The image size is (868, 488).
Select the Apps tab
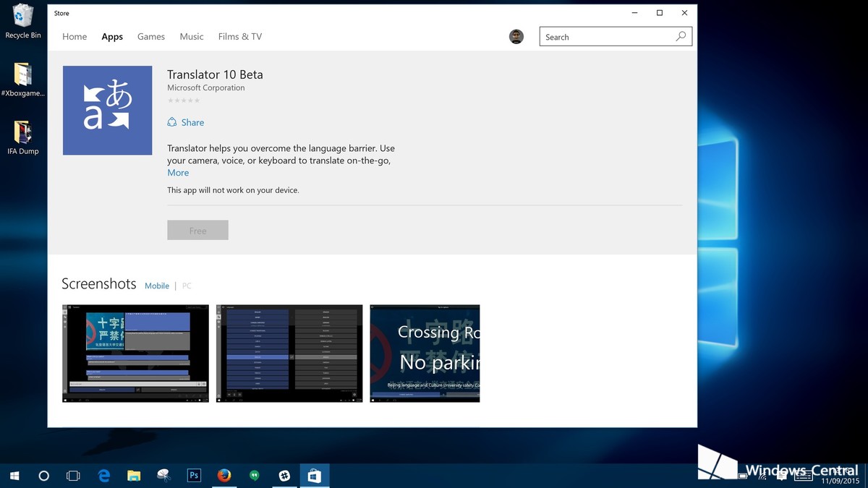coord(112,37)
